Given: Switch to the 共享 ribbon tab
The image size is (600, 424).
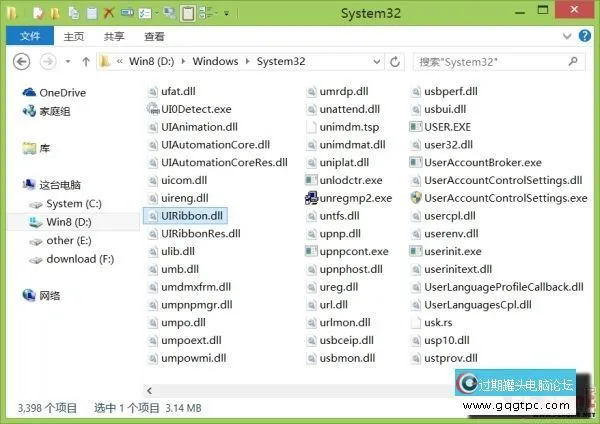Looking at the screenshot, I should (x=114, y=36).
